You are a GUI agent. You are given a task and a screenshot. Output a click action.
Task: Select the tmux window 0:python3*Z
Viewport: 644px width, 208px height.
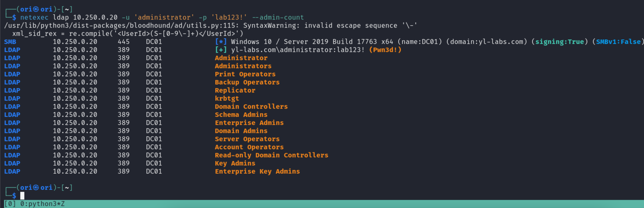point(42,204)
